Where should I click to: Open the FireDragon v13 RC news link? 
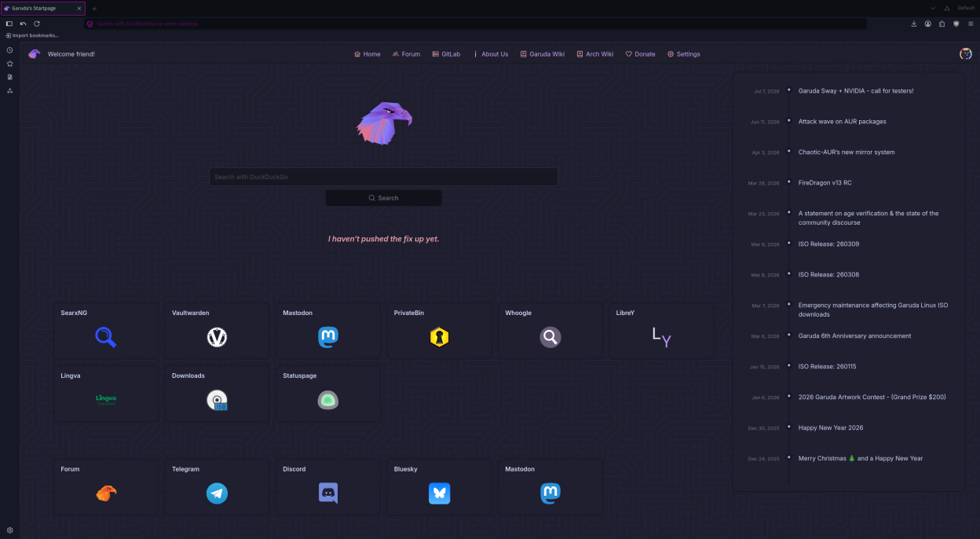pyautogui.click(x=825, y=182)
